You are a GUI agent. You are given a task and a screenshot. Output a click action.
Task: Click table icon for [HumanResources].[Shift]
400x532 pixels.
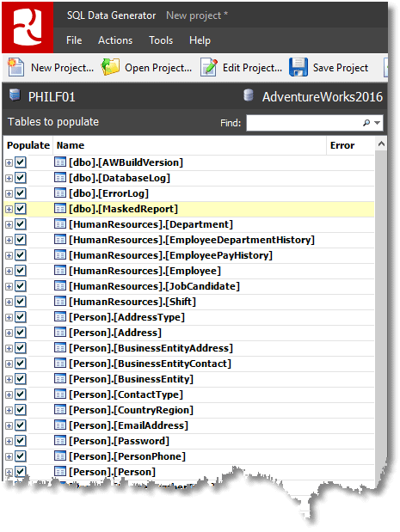tap(60, 302)
